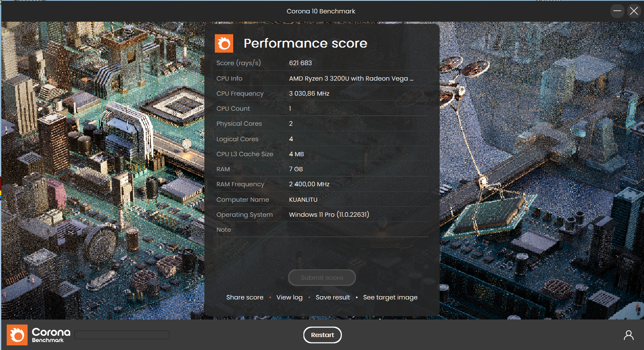Viewport: 644px width, 350px height.
Task: Restart the benchmark
Action: (322, 335)
